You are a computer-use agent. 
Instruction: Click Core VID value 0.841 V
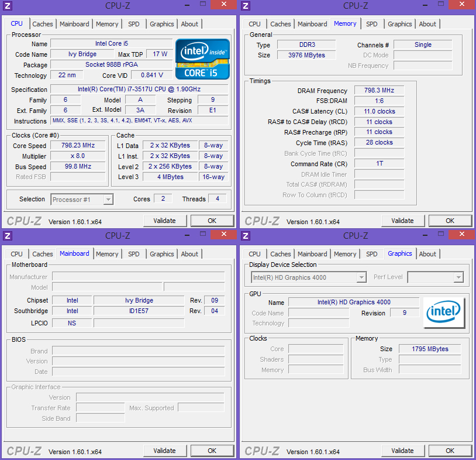[152, 75]
